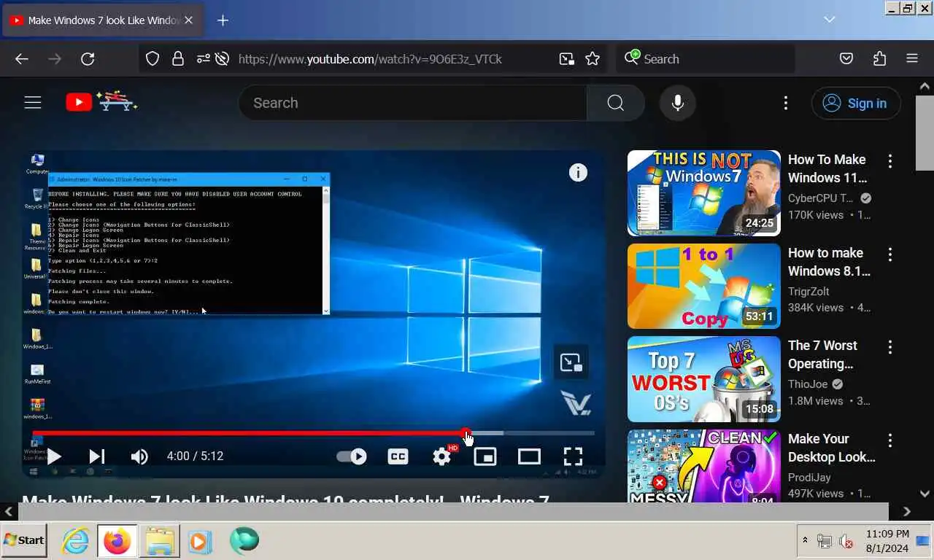Click the horizontal scrollbar right arrow
Screen dimensions: 934x560
point(907,512)
